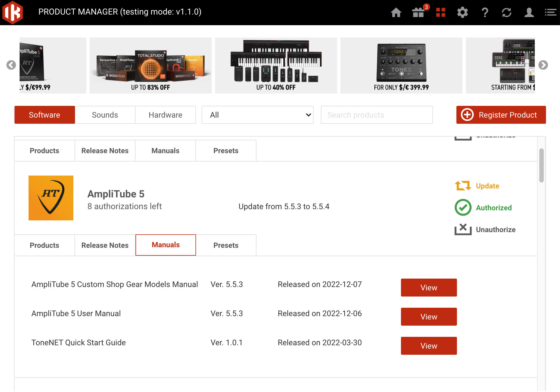The width and height of the screenshot is (560, 392).
Task: Open the settings gear icon
Action: (462, 13)
